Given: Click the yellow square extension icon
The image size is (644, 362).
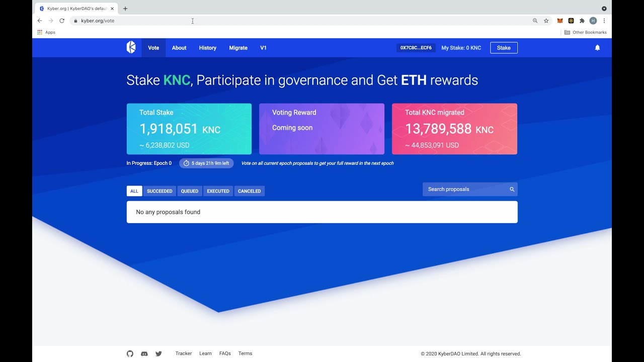Looking at the screenshot, I should point(571,21).
